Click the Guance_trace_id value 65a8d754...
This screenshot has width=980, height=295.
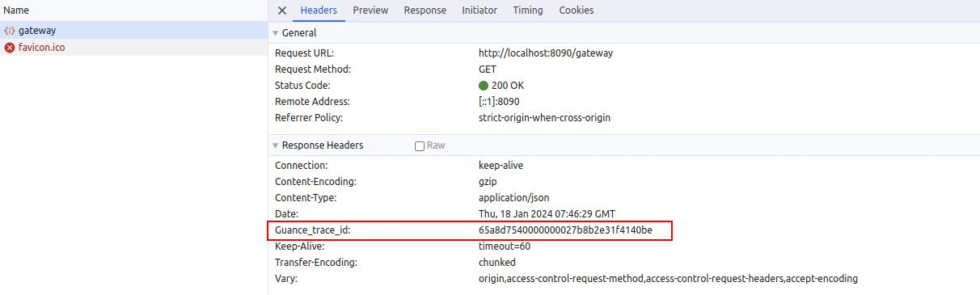pos(565,230)
